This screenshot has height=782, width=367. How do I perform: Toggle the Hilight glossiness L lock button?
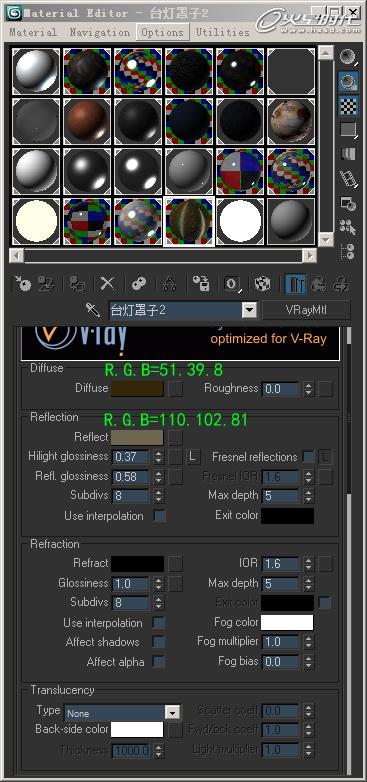coord(193,456)
